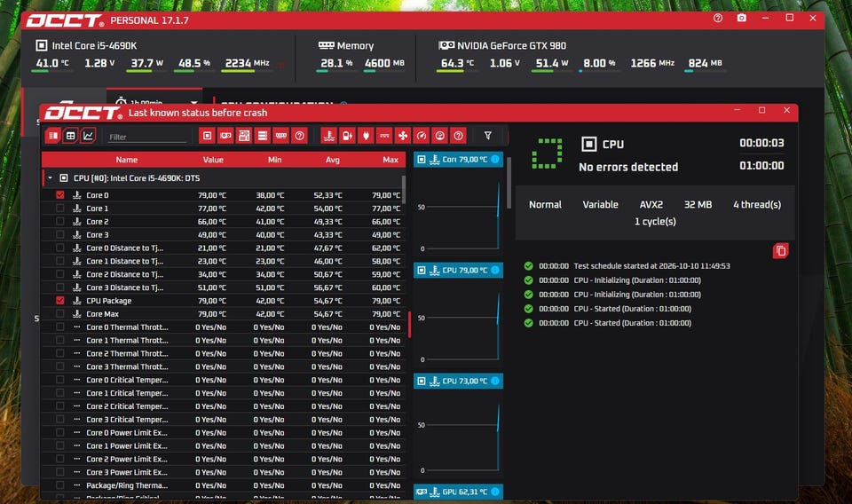Viewport: 852px width, 504px height.
Task: Click the Filter text field
Action: (x=146, y=137)
